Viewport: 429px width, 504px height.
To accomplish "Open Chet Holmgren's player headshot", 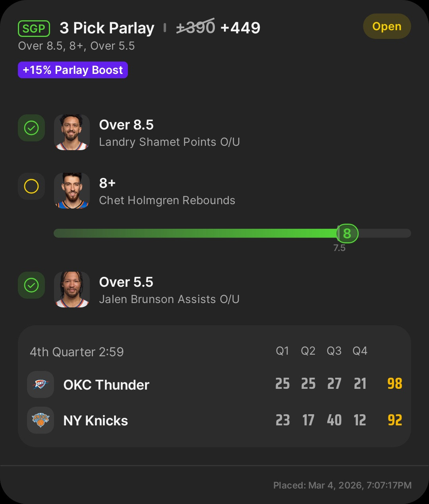I will click(x=72, y=191).
